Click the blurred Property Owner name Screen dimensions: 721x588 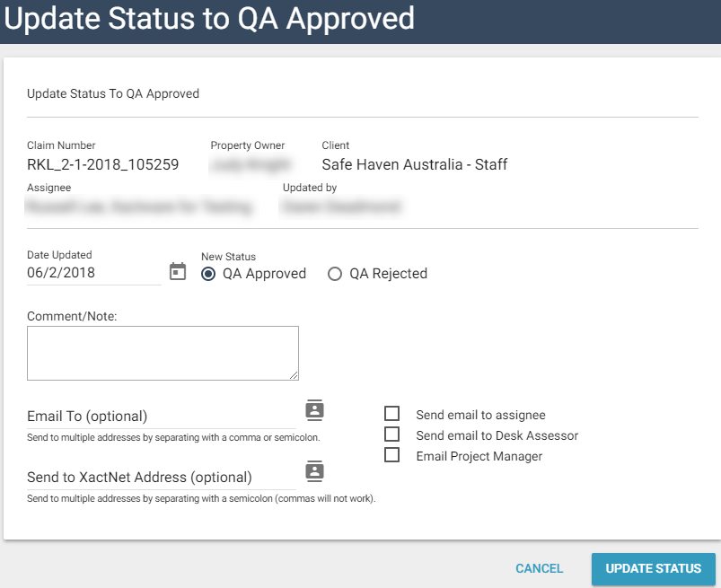pyautogui.click(x=251, y=164)
